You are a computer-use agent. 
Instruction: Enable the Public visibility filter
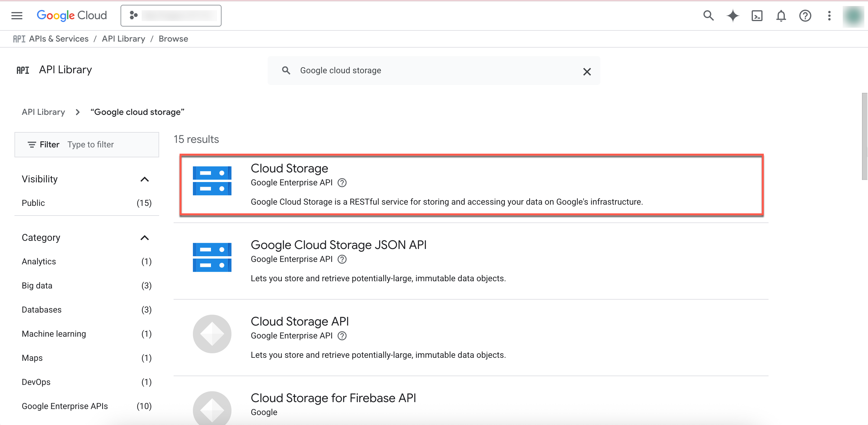coord(33,203)
